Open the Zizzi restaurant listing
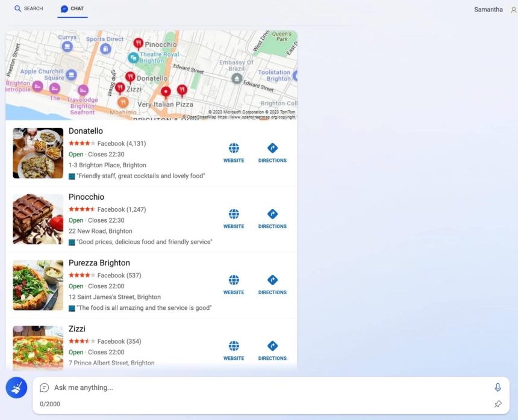The width and height of the screenshot is (518, 420). click(77, 329)
